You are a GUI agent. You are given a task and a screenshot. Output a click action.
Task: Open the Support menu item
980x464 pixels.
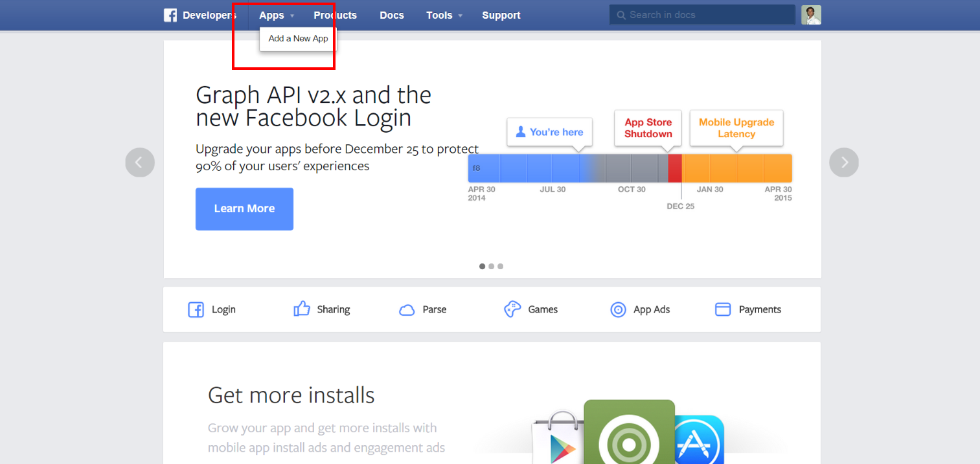(x=501, y=15)
